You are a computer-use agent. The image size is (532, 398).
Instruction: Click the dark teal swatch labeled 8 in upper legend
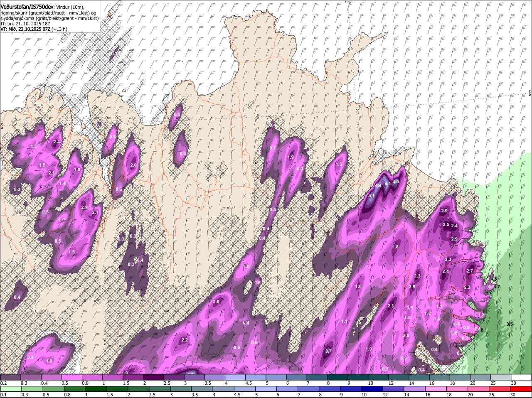[338, 377]
